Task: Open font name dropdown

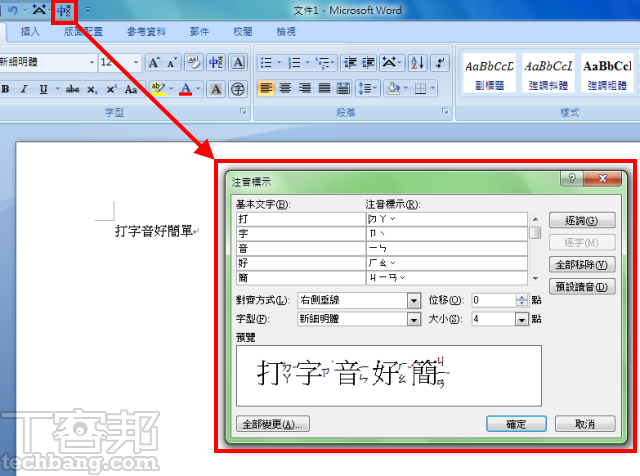Action: click(91, 62)
